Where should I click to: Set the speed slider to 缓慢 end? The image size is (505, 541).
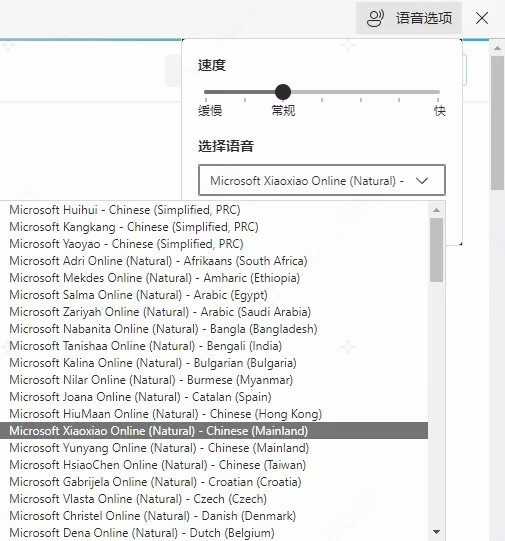coord(206,92)
